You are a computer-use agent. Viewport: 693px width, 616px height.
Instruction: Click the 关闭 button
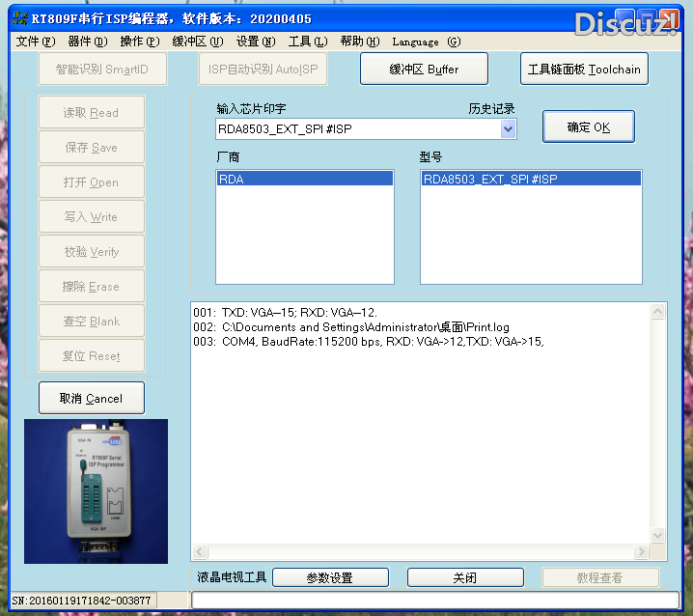point(465,577)
